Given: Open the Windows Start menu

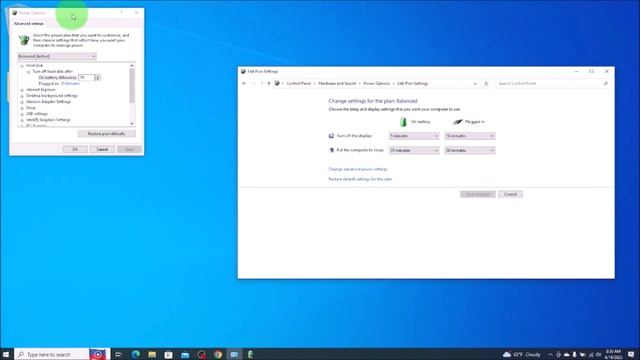Looking at the screenshot, I should (x=6, y=354).
